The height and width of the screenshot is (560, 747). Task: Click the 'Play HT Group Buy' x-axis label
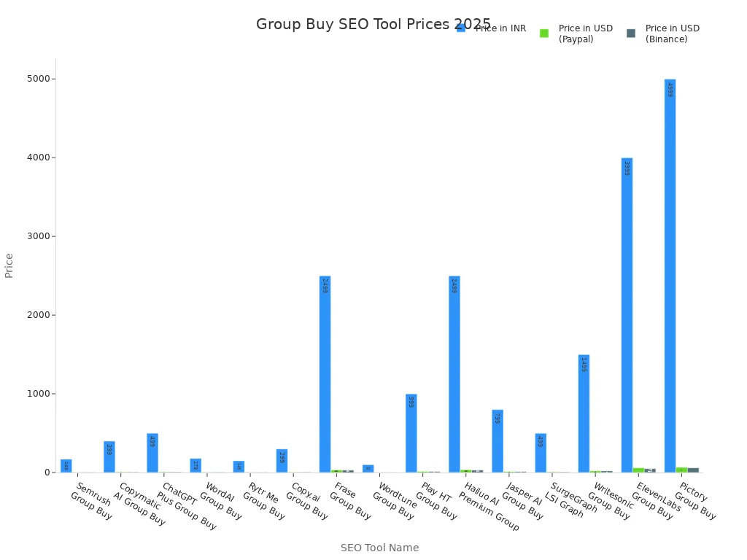coord(436,501)
